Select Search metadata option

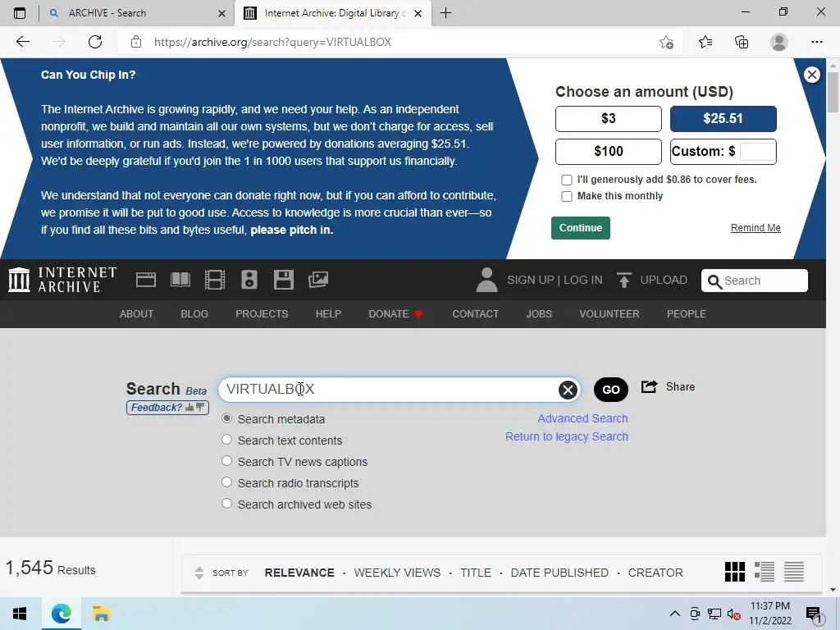(x=226, y=418)
